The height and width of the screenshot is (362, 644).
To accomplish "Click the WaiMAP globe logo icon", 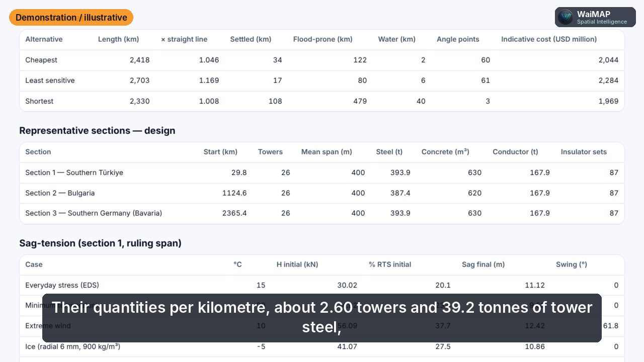I will 566,17.
